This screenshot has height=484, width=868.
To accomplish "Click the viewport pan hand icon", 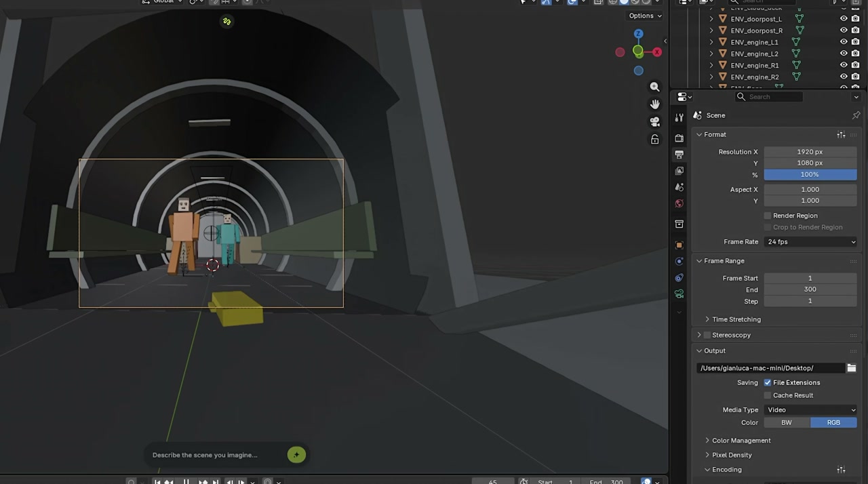I will (x=654, y=104).
